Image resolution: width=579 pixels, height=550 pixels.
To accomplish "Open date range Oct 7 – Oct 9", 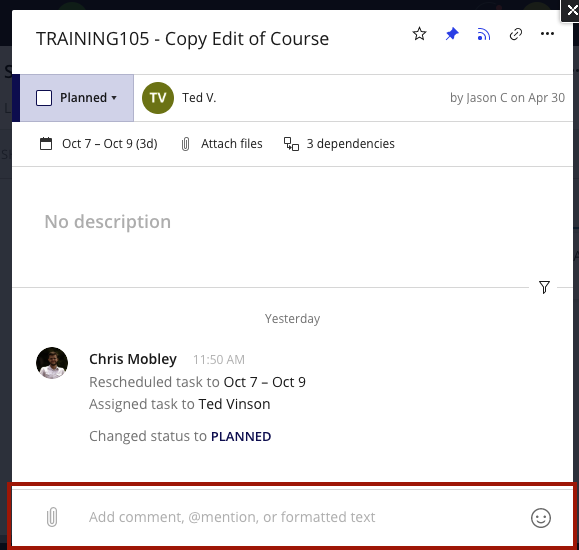I will (110, 144).
